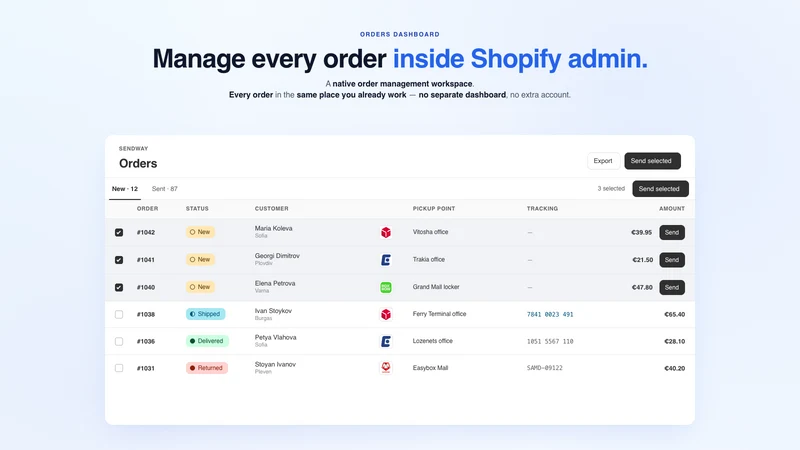This screenshot has height=450, width=800.
Task: Click the Returned status badge
Action: (x=207, y=368)
